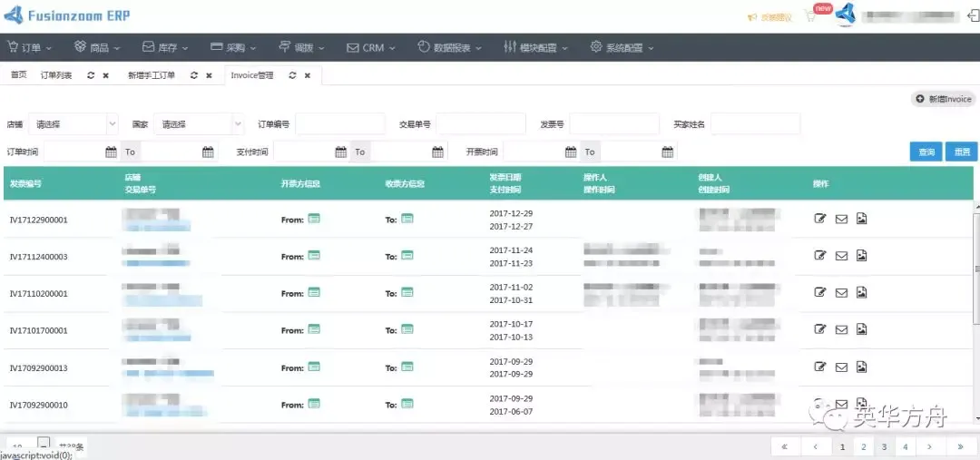Open calendar for 开票时间 end date

coord(667,152)
